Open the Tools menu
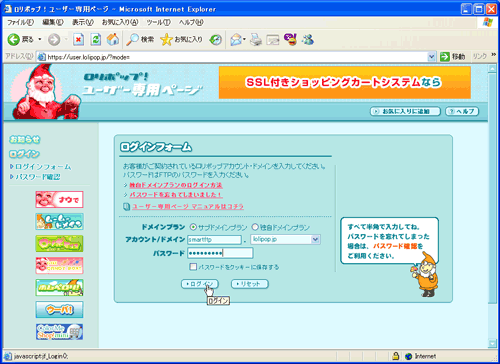500x364 pixels. (x=159, y=22)
